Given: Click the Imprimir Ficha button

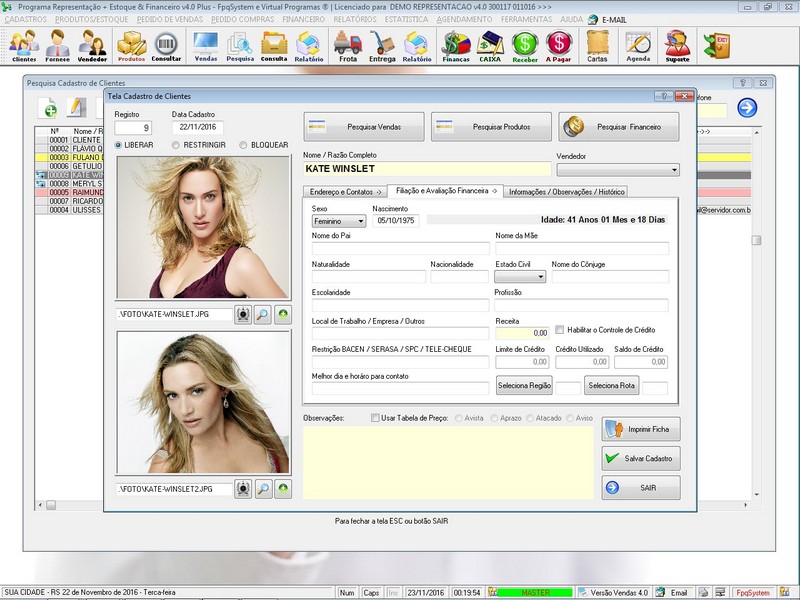Looking at the screenshot, I should (641, 429).
